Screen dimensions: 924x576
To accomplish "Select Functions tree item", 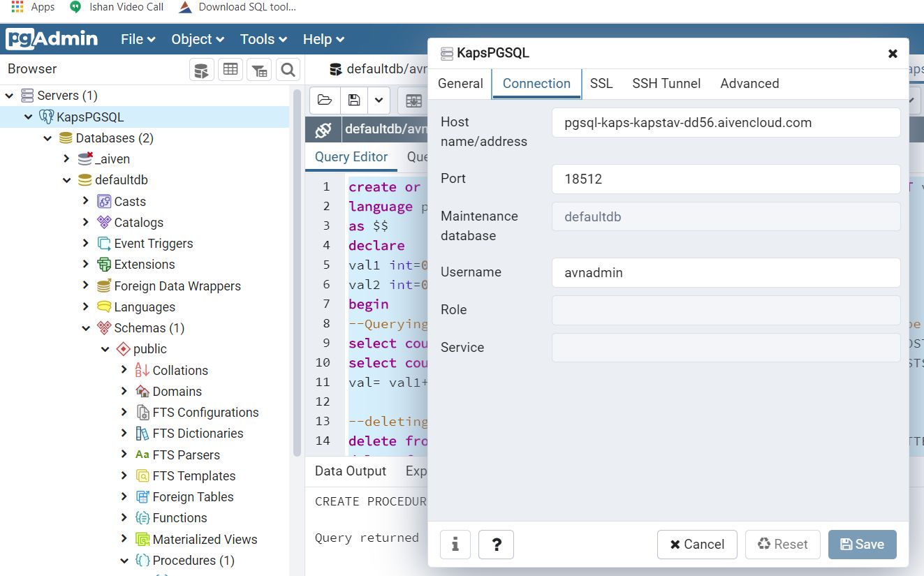I will pyautogui.click(x=179, y=518).
